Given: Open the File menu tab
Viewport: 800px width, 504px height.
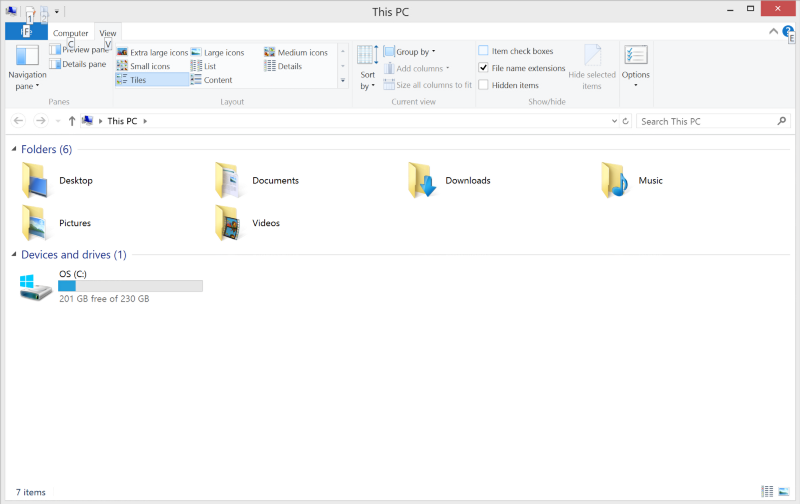Looking at the screenshot, I should (x=26, y=33).
